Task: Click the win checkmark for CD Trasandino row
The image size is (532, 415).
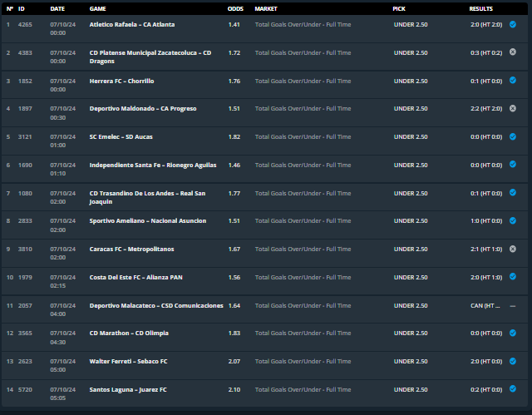Action: point(513,192)
